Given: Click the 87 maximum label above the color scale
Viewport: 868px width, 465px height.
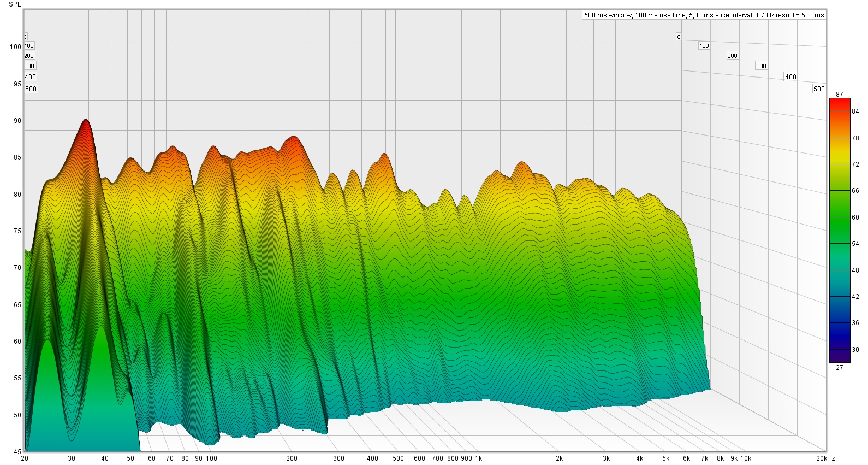Looking at the screenshot, I should [x=839, y=95].
